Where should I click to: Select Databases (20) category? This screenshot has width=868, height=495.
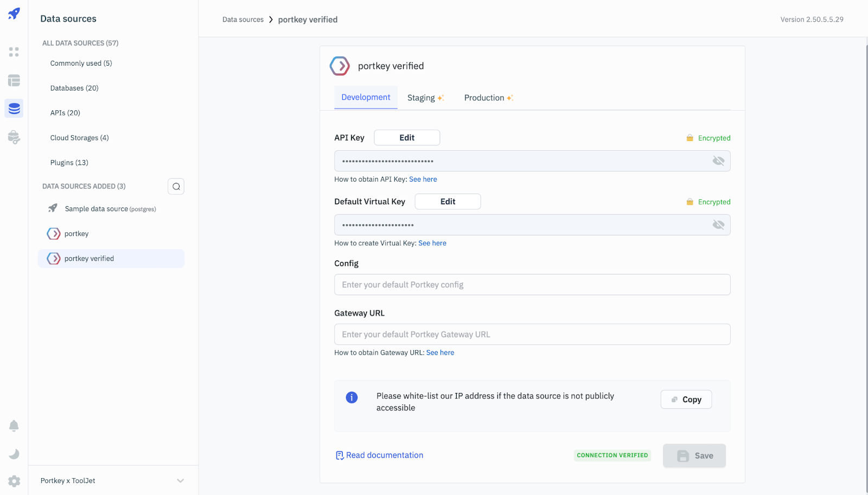click(74, 88)
